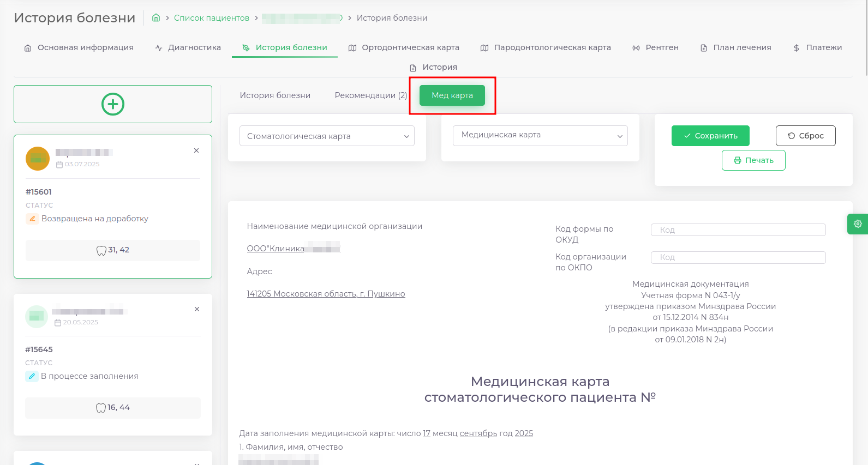Close the record card #15645
The image size is (868, 465).
(x=197, y=309)
